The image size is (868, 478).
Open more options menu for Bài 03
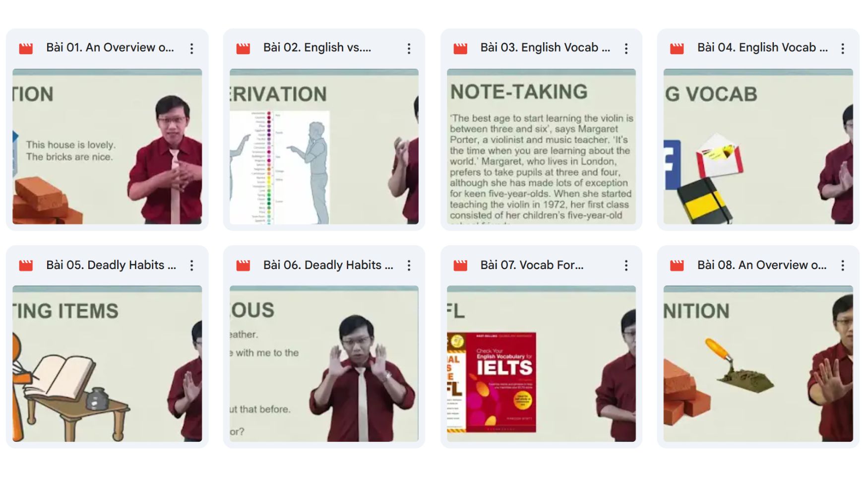click(x=626, y=48)
